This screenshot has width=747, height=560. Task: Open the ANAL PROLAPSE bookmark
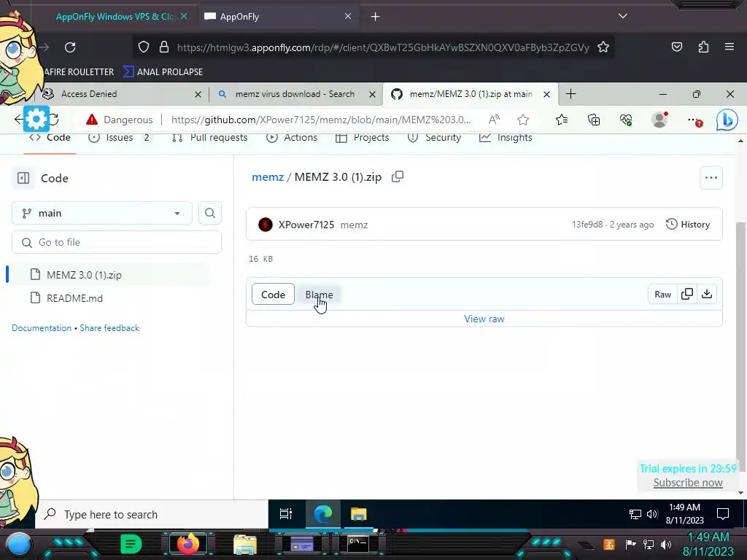pyautogui.click(x=163, y=72)
